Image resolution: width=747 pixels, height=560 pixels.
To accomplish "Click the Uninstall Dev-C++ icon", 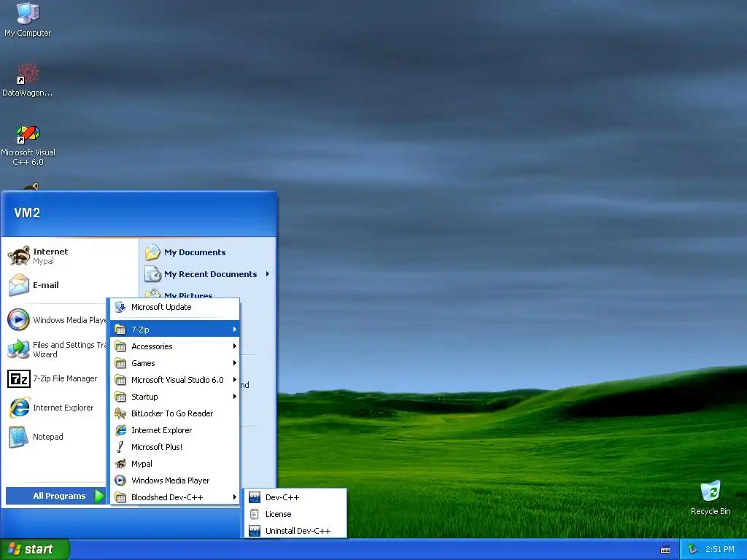I will tap(255, 531).
